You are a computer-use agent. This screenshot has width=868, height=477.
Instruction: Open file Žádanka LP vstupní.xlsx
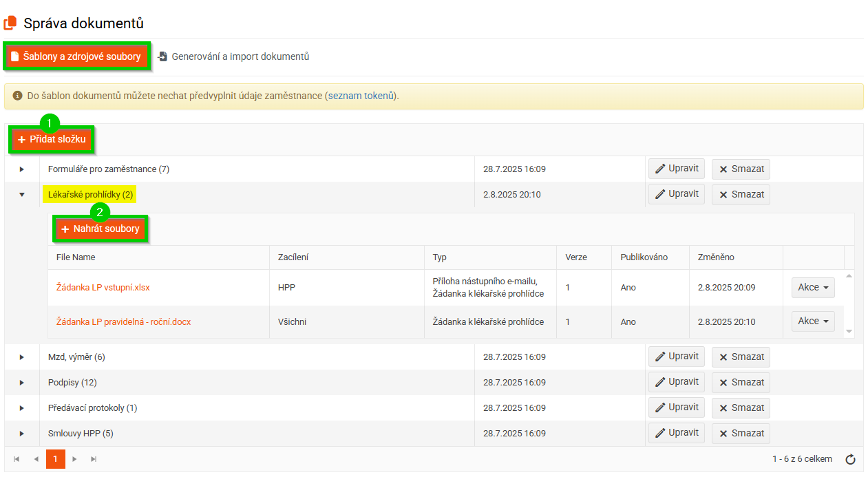pos(103,288)
